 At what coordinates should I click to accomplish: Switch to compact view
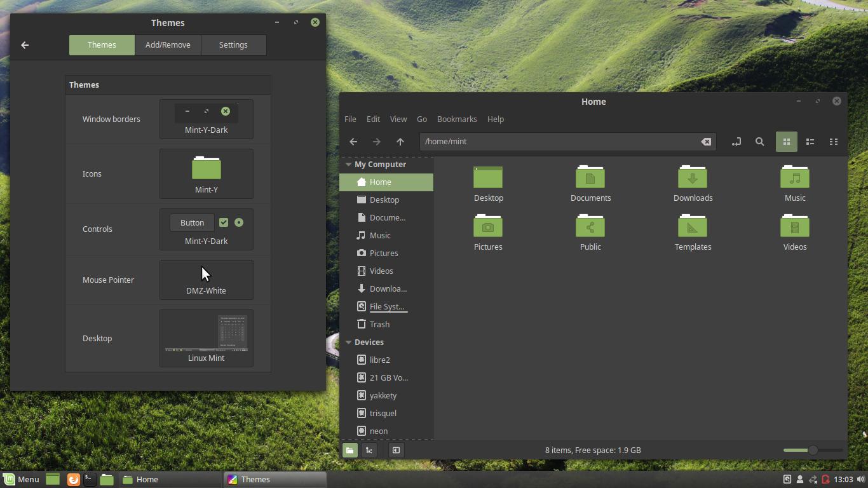click(x=834, y=142)
